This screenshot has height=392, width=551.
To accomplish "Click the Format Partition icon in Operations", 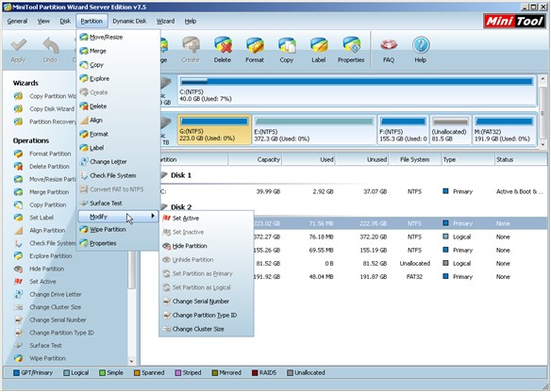I will (18, 154).
